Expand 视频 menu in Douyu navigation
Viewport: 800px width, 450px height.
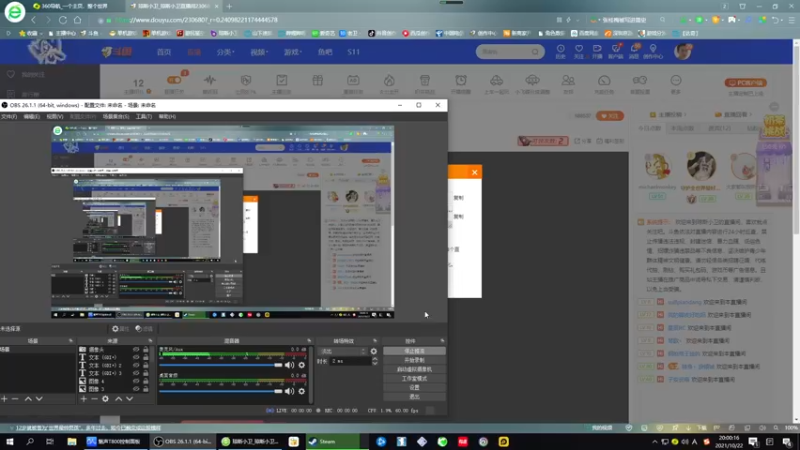pyautogui.click(x=259, y=52)
